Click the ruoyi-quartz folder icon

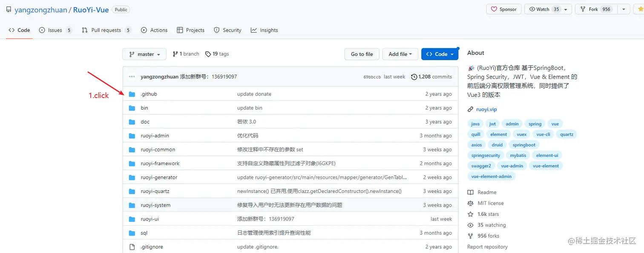pyautogui.click(x=132, y=191)
